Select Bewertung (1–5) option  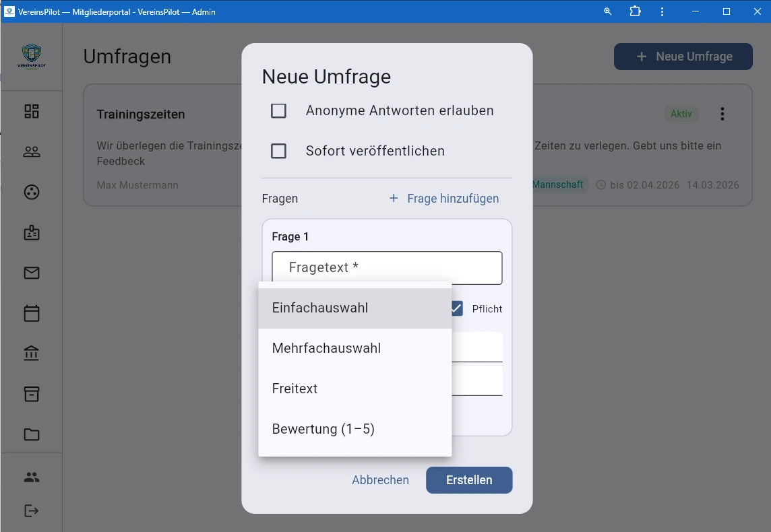coord(323,429)
